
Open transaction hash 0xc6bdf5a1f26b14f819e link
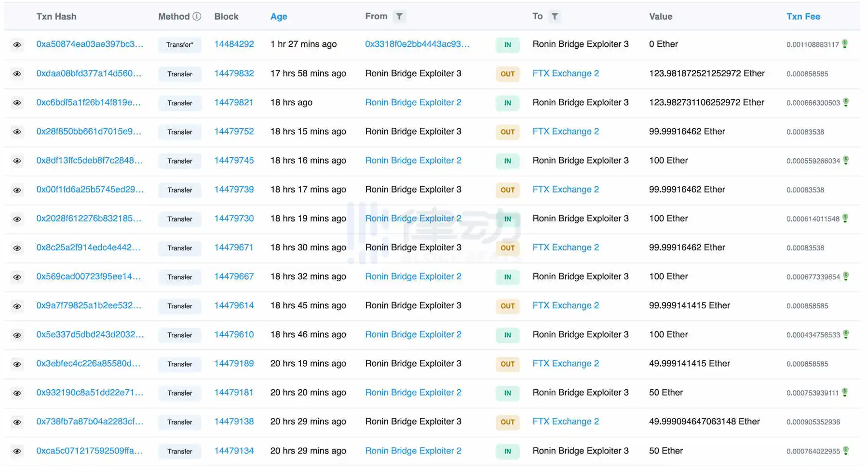[x=89, y=102]
